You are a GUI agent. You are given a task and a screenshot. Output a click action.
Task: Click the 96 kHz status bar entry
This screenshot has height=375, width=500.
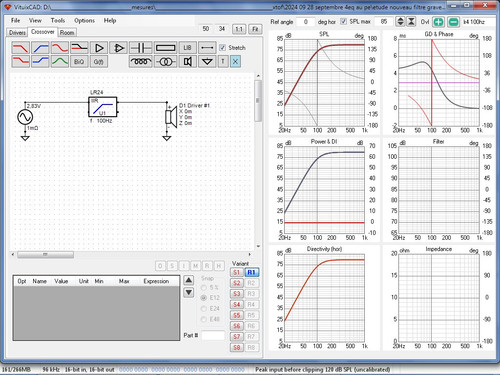(51, 369)
